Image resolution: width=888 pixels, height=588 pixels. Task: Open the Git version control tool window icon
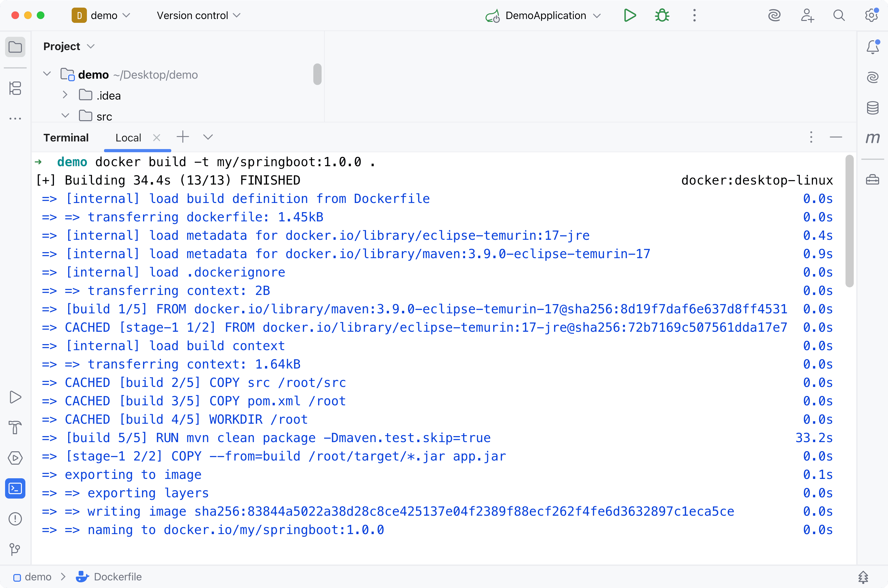pos(15,549)
